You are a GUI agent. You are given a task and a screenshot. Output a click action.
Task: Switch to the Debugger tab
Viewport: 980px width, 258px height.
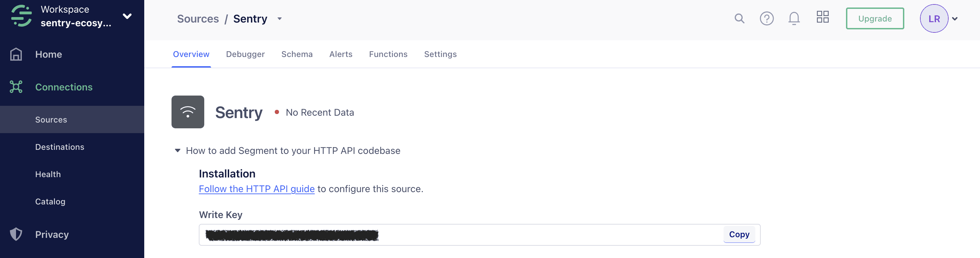[x=245, y=54]
